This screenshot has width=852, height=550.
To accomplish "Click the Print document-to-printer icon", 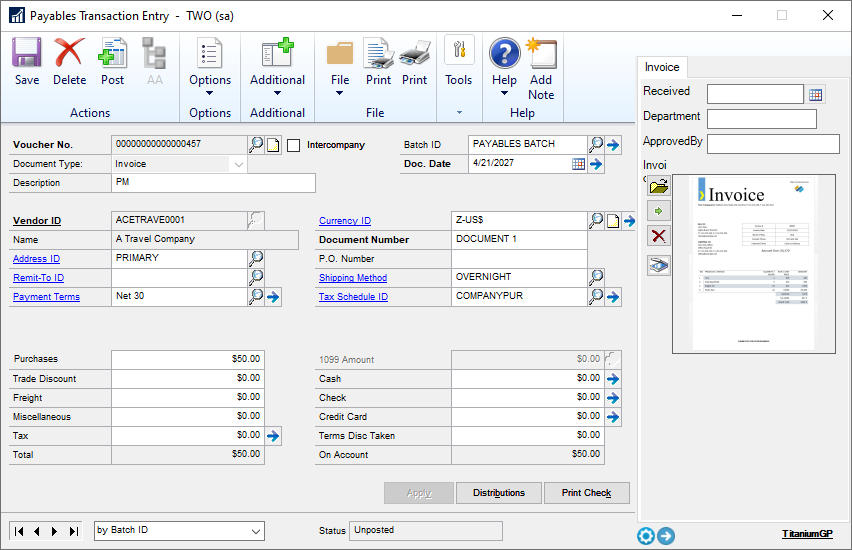I will tap(378, 53).
